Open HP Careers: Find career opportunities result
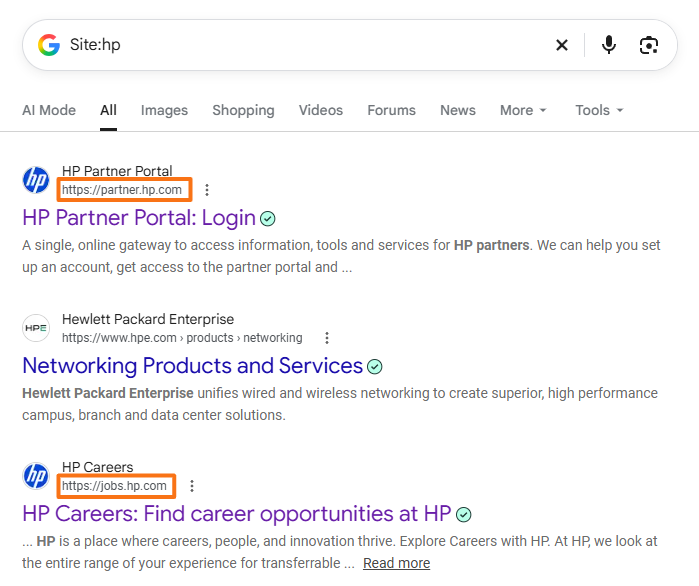The width and height of the screenshot is (699, 586). 237,514
